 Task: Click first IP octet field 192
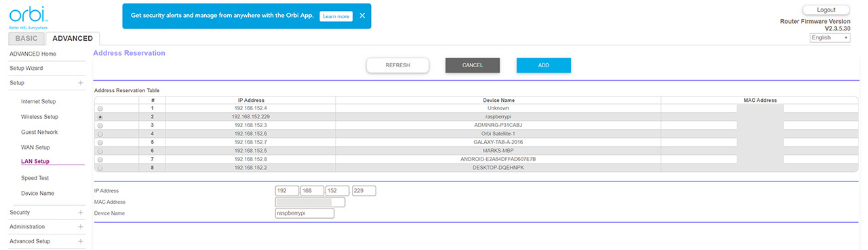click(288, 191)
